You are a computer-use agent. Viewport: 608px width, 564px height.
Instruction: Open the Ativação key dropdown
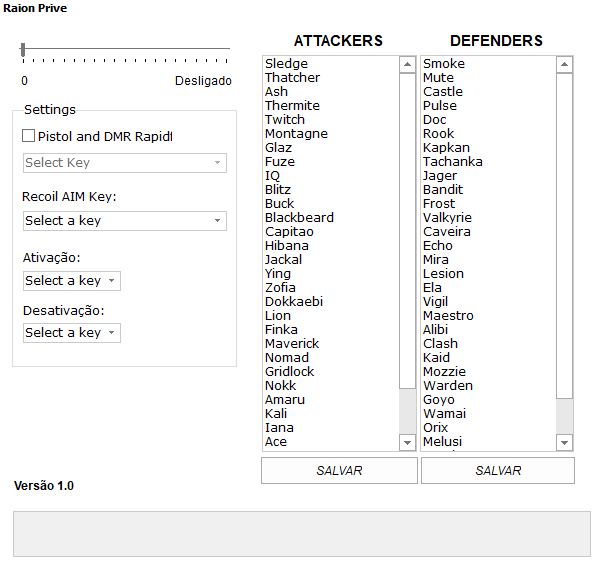tap(72, 281)
